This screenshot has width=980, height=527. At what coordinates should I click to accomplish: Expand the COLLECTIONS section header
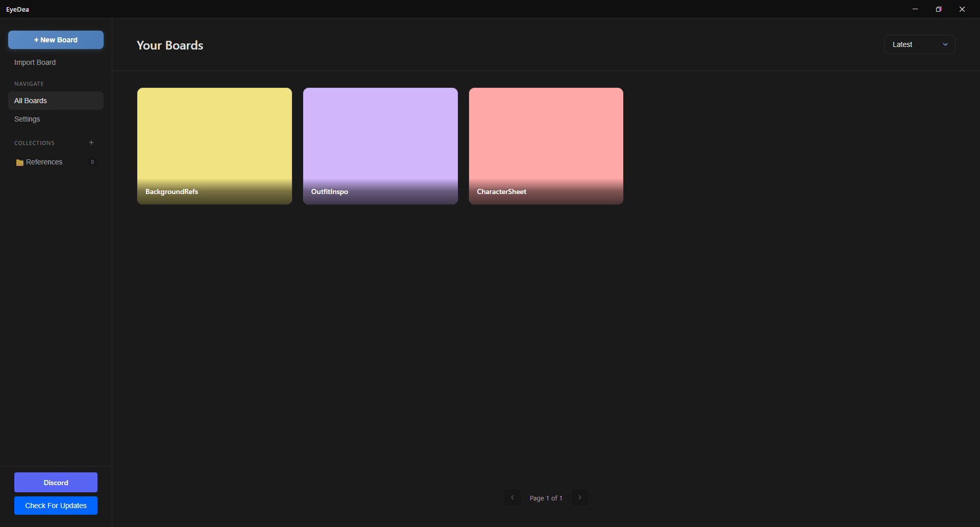(x=34, y=142)
